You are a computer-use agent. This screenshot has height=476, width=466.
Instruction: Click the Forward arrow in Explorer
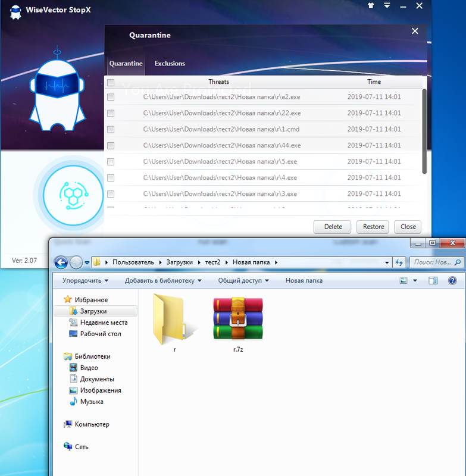click(x=76, y=262)
